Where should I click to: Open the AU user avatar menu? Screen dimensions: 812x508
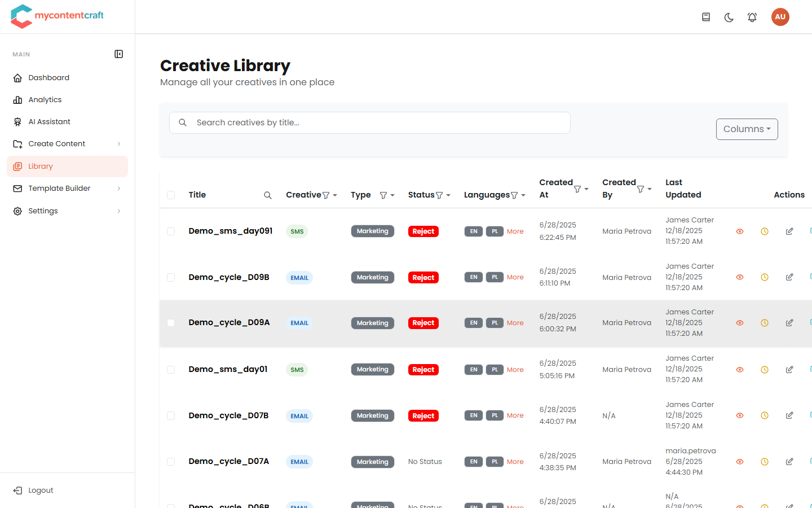point(780,17)
